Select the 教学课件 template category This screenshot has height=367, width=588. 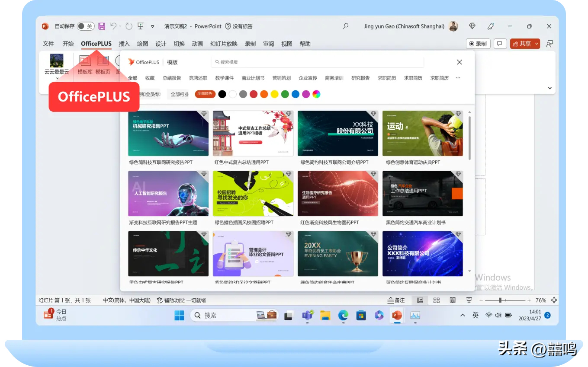point(224,78)
